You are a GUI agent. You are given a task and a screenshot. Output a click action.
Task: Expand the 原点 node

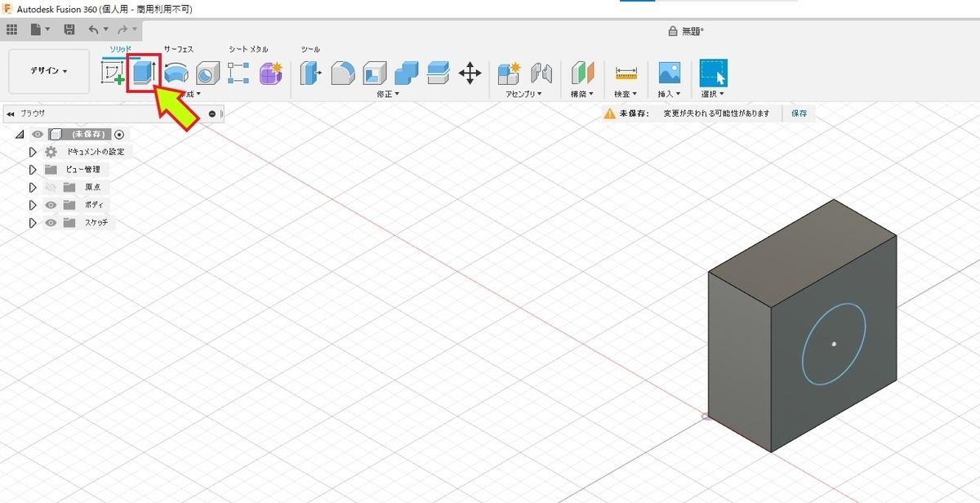pos(33,187)
